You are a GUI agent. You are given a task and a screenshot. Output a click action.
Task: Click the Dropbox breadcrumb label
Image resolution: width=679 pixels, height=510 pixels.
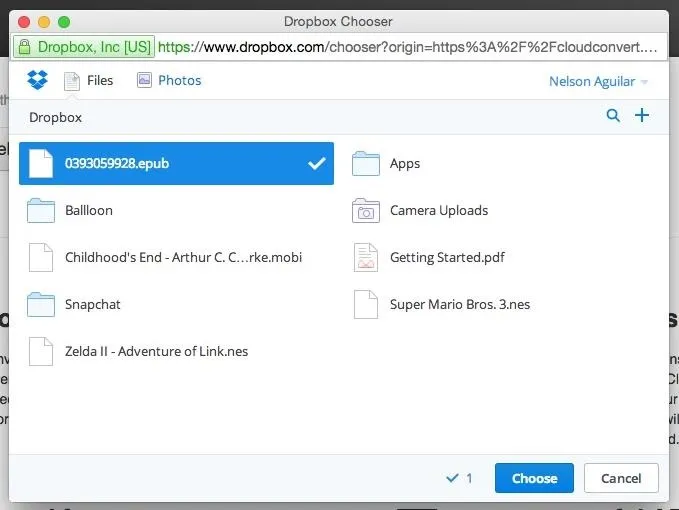pyautogui.click(x=55, y=117)
